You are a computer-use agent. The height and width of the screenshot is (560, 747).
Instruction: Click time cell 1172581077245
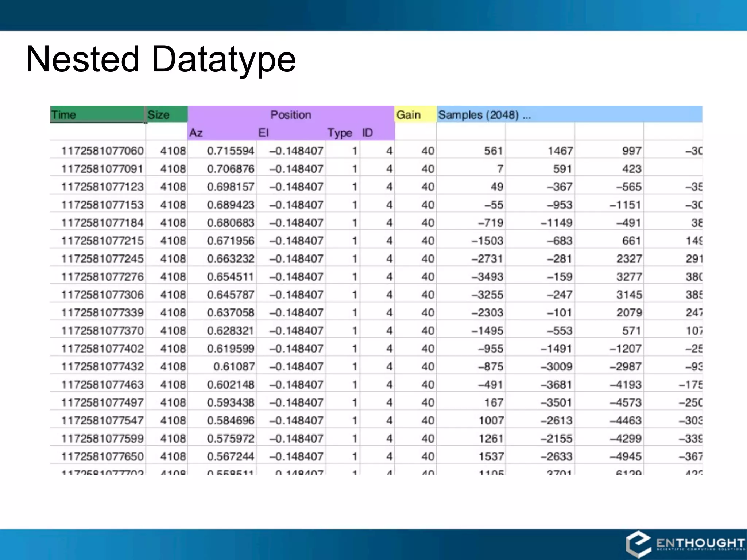click(x=102, y=258)
